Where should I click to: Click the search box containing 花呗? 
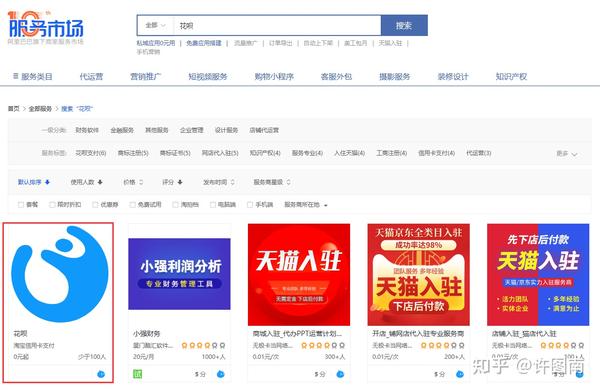[x=277, y=26]
